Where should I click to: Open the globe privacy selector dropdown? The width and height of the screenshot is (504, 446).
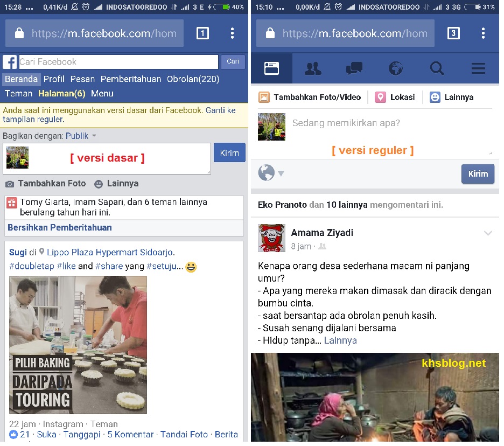click(x=271, y=173)
